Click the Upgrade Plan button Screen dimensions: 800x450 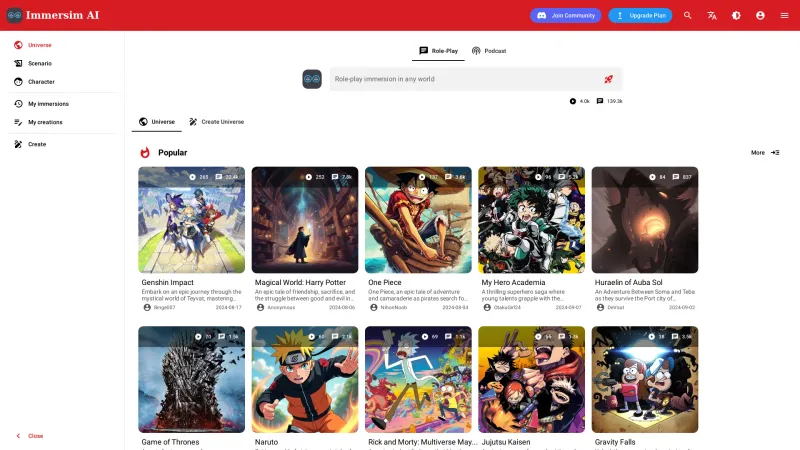click(x=640, y=15)
